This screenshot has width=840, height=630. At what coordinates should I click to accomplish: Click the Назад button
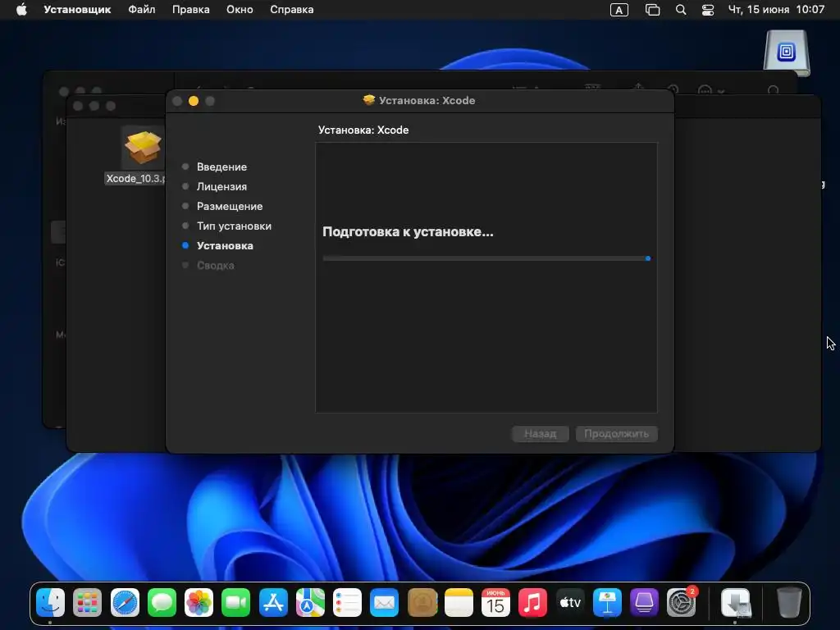[540, 433]
